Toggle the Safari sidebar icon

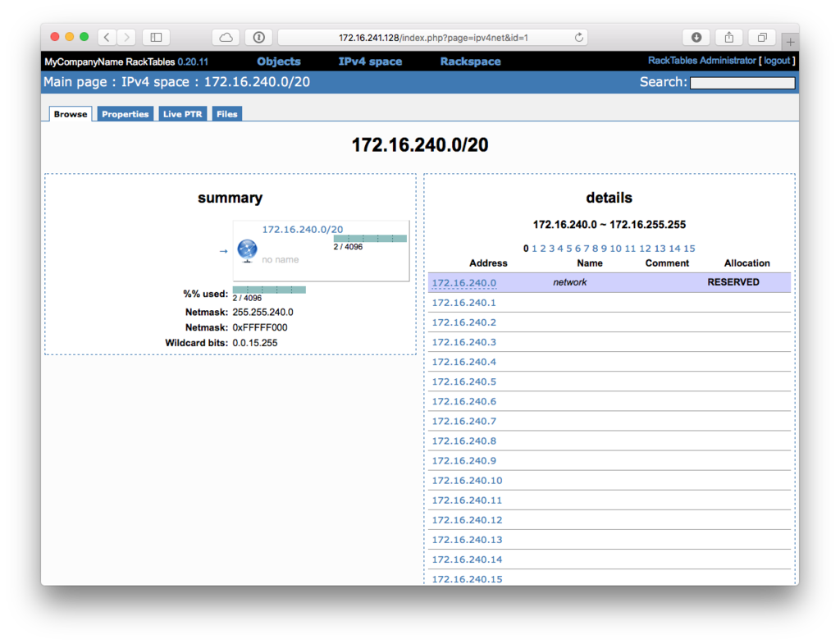[x=155, y=37]
